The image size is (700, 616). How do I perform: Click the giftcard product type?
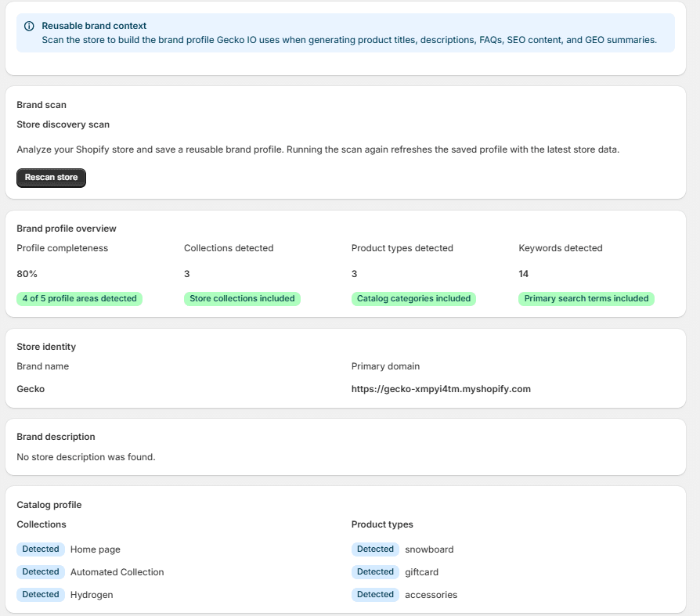pos(421,572)
